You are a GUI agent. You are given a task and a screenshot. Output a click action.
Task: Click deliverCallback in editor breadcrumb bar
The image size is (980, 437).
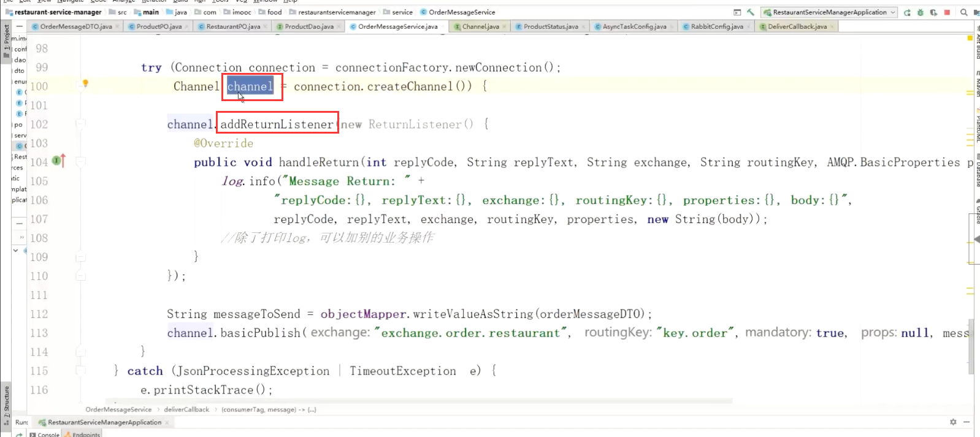coord(186,409)
